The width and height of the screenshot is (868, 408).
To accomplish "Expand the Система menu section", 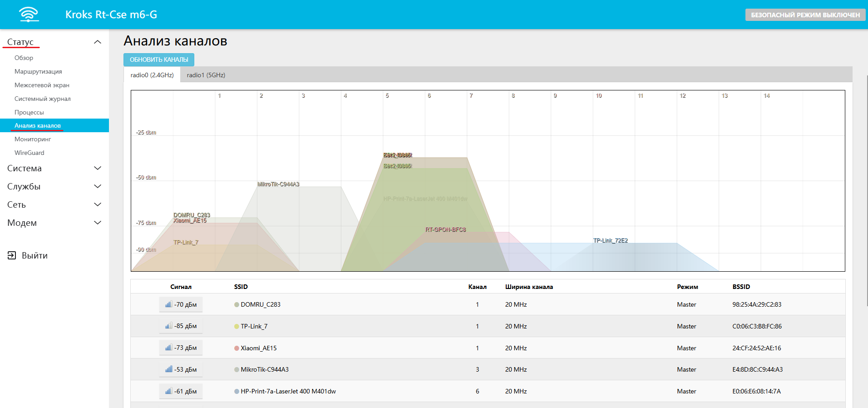I will pyautogui.click(x=97, y=168).
